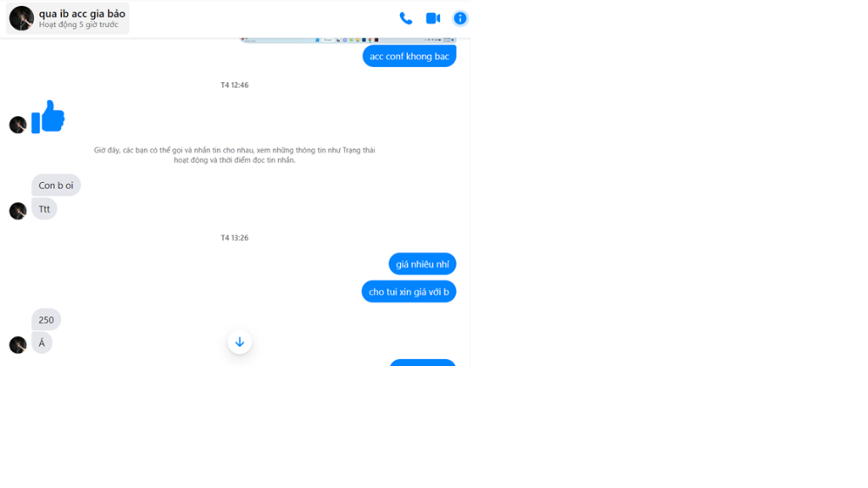Select the '250' message bubble
Screen dimensions: 868x488
click(x=46, y=319)
